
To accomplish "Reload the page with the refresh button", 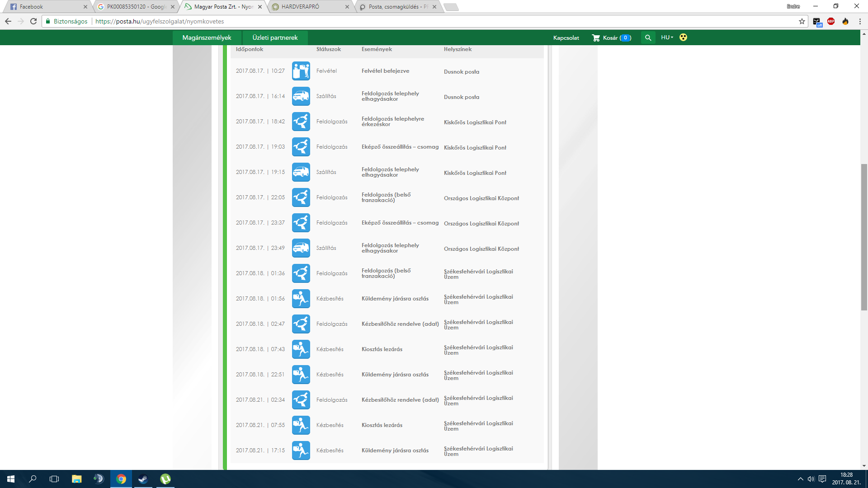I will [x=33, y=21].
